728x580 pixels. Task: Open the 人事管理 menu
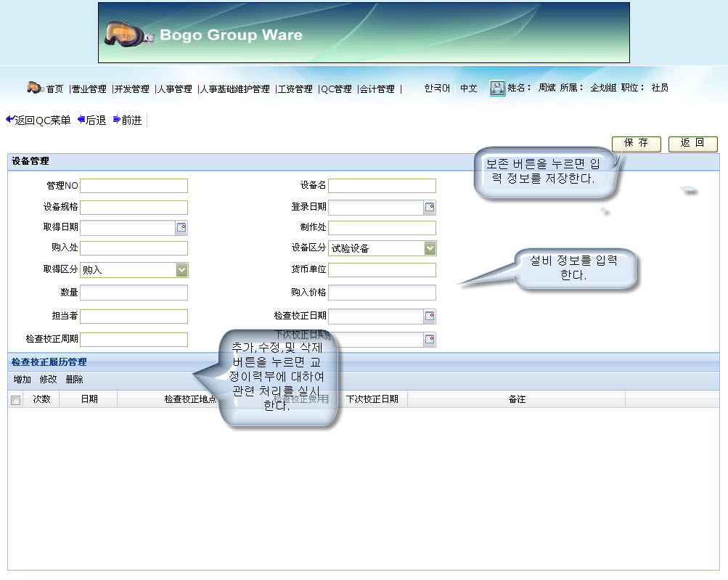175,89
